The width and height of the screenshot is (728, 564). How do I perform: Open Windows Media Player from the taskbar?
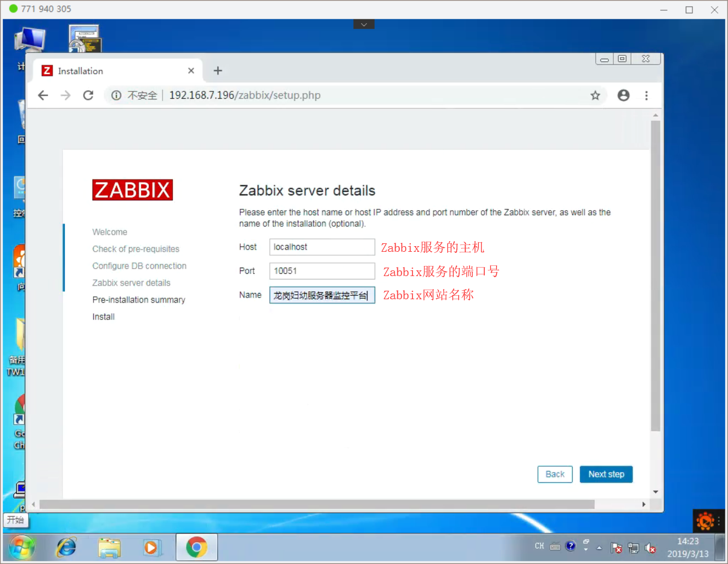[x=152, y=547]
